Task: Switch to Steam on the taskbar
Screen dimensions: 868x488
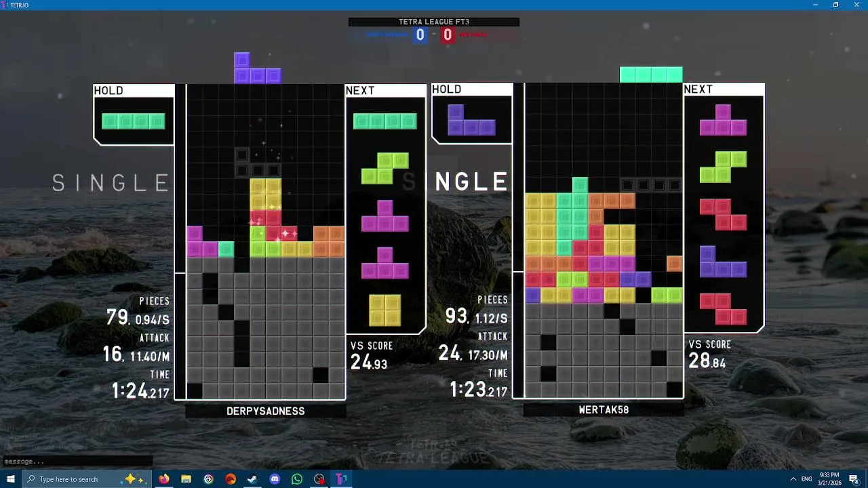Action: (x=252, y=479)
